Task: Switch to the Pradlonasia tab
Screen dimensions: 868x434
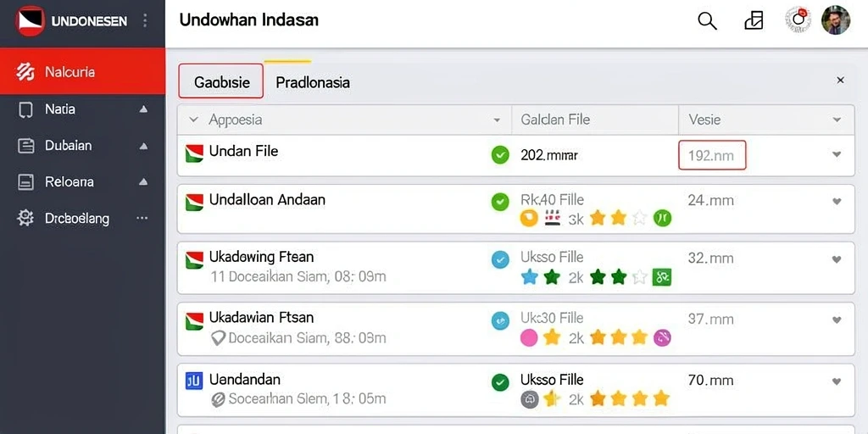Action: click(313, 82)
